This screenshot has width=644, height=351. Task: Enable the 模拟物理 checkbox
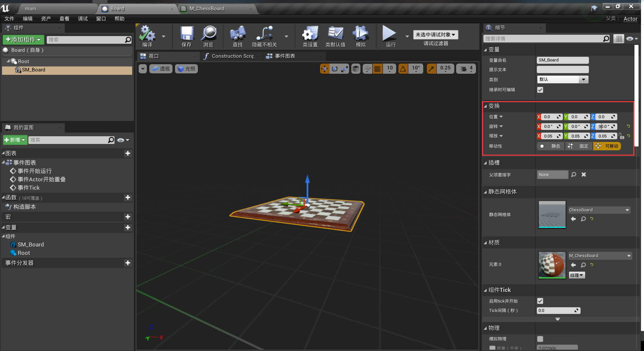pos(540,339)
